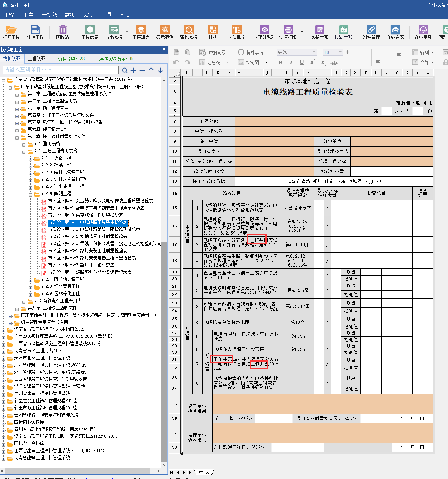
Task: Toggle italic text formatting
Action: [291, 62]
